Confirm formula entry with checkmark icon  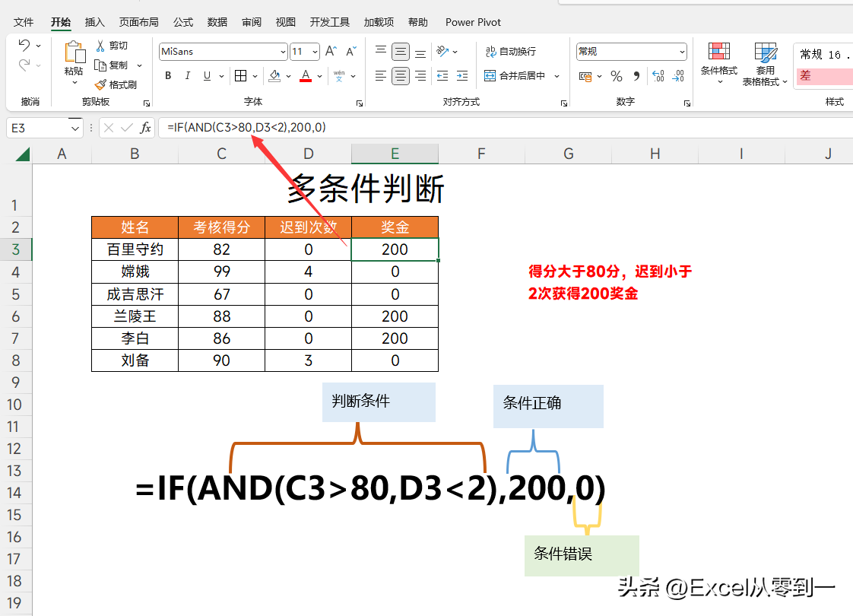pos(127,128)
